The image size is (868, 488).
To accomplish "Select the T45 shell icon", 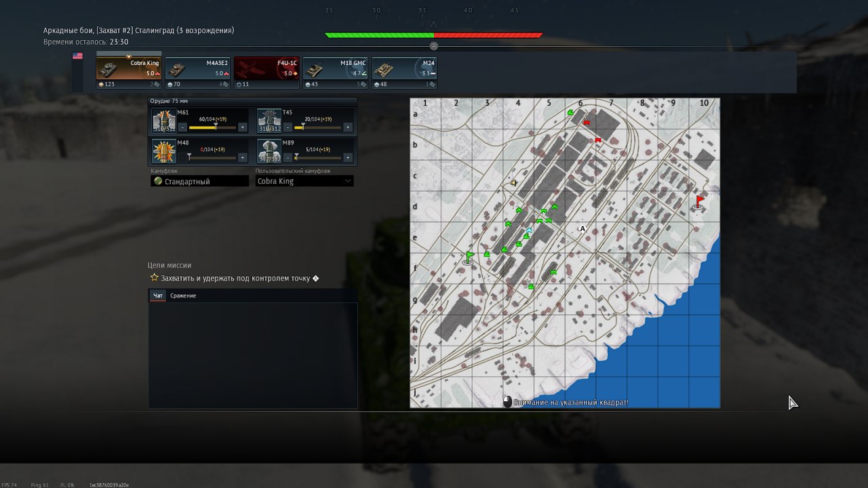I will 269,120.
